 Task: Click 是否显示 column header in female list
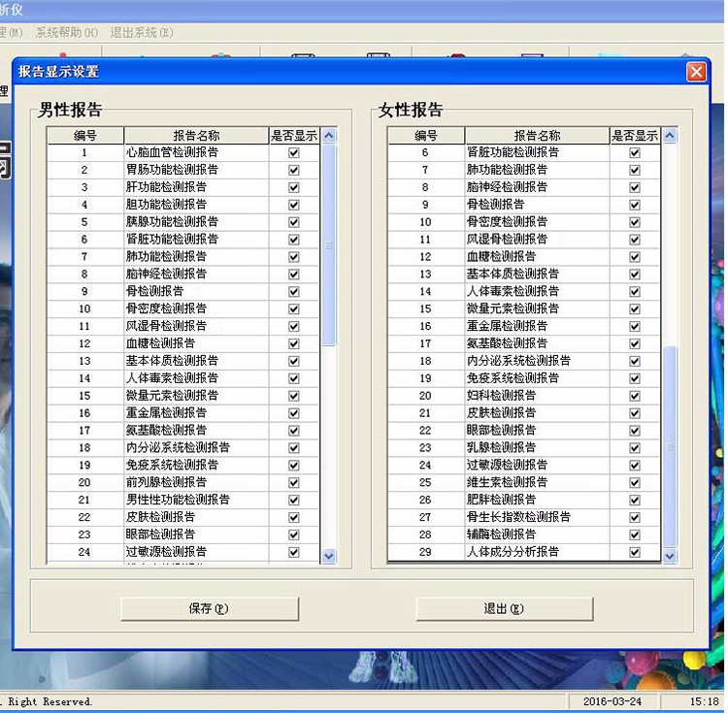click(x=634, y=136)
